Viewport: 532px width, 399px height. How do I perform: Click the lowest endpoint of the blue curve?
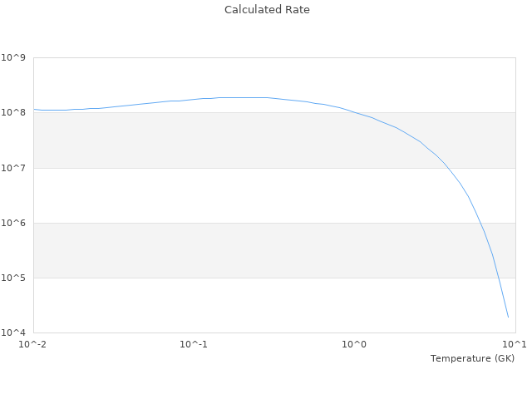click(x=508, y=317)
